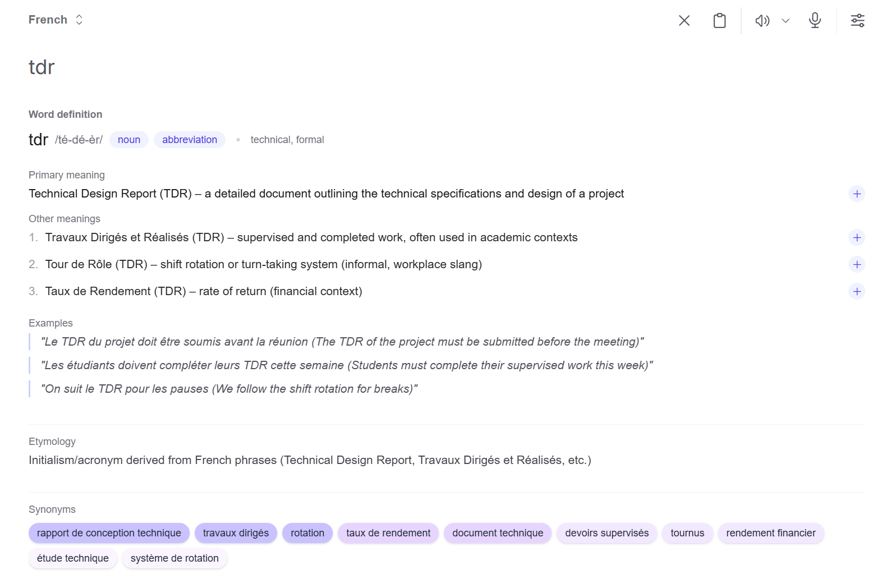The image size is (881, 588).
Task: Click the tdr search input text
Action: (x=42, y=67)
